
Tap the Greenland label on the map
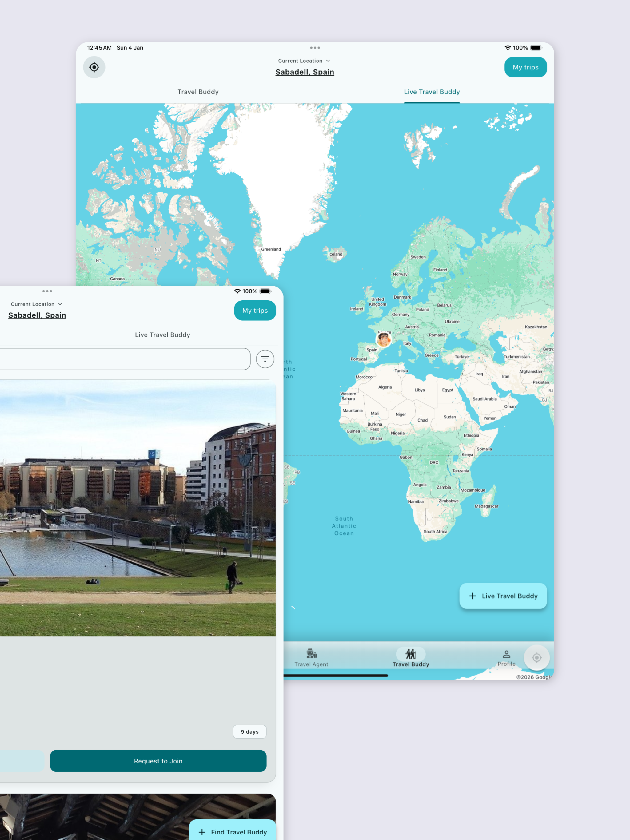(271, 249)
